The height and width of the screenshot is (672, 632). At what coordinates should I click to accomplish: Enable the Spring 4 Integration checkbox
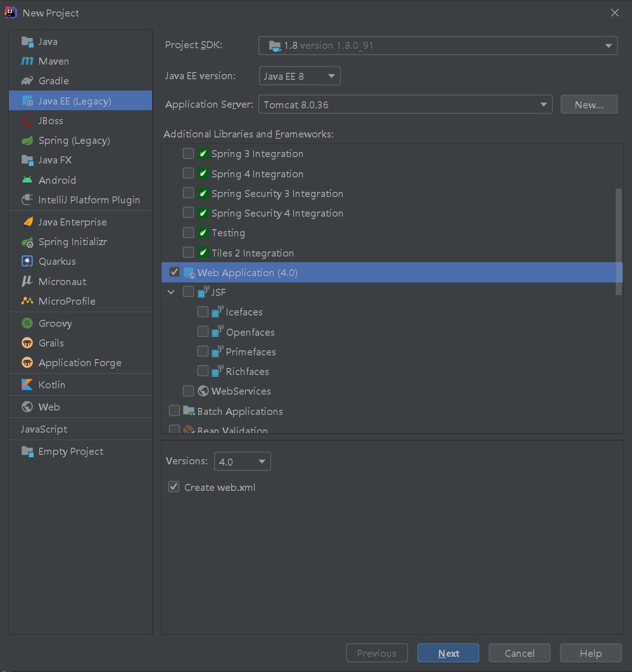tap(188, 174)
